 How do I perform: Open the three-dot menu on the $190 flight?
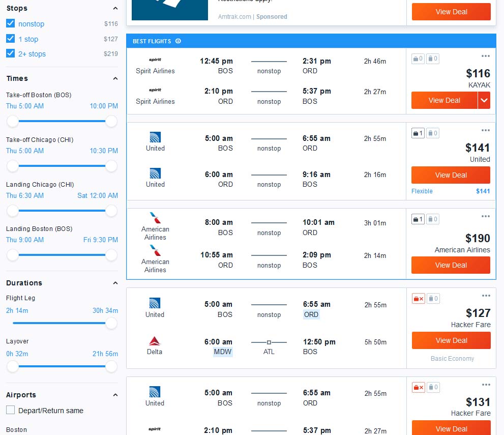(x=485, y=216)
